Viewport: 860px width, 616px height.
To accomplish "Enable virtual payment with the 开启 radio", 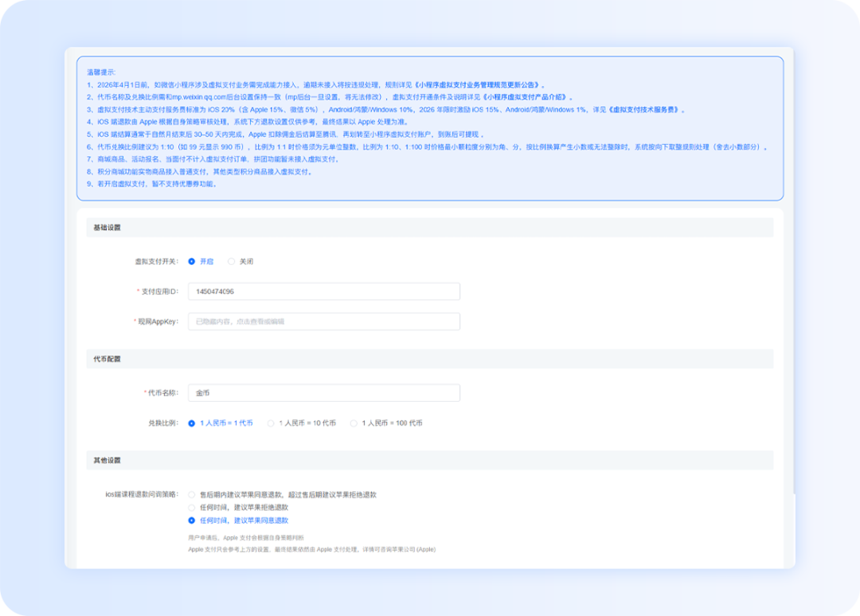I will (192, 261).
